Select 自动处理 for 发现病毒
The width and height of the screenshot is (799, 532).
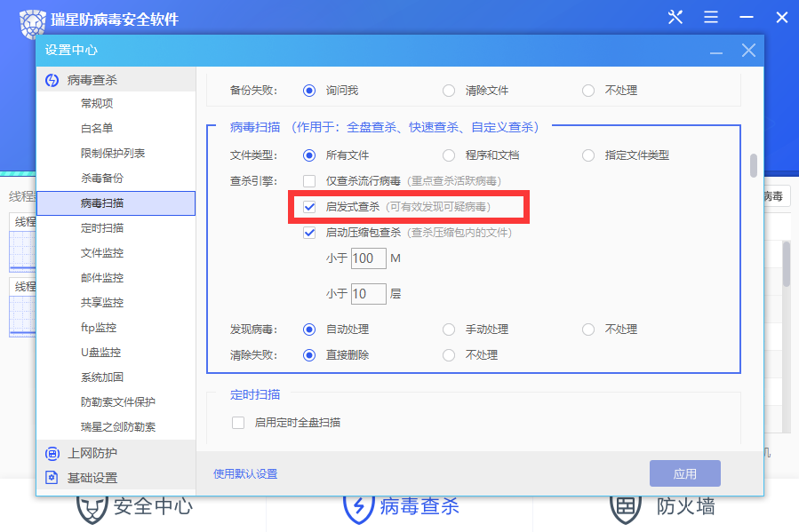tap(308, 330)
